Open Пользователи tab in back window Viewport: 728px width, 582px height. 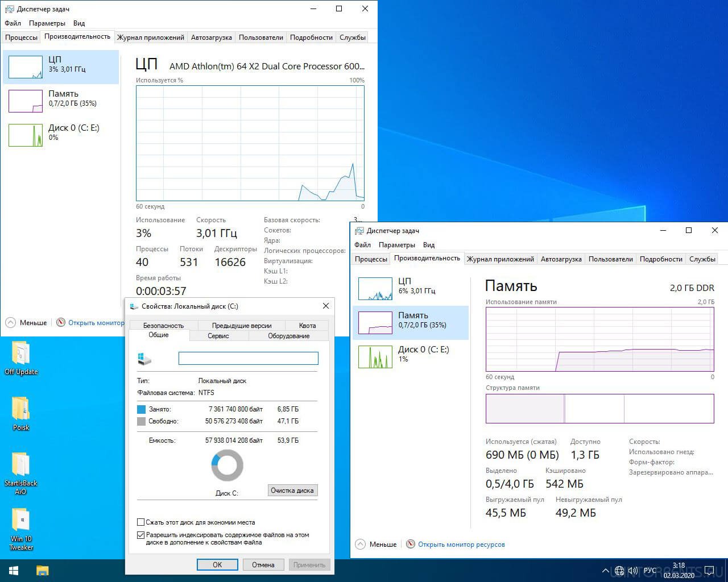[261, 38]
